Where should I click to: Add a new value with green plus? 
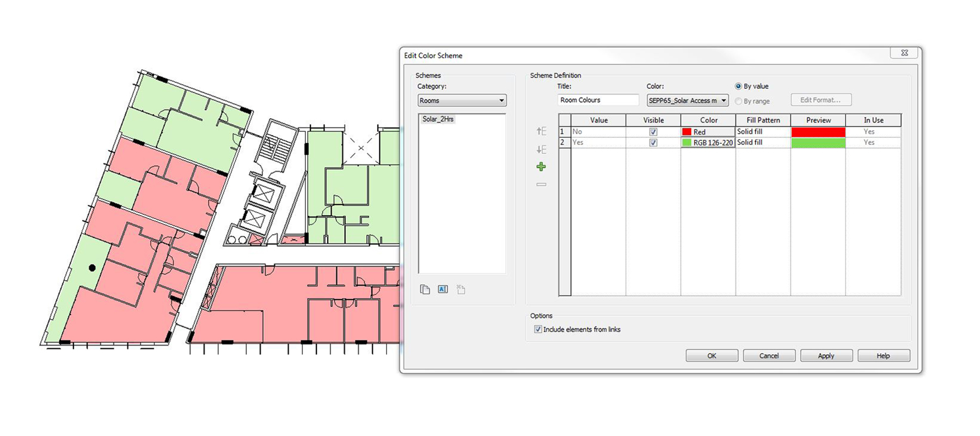(x=541, y=167)
